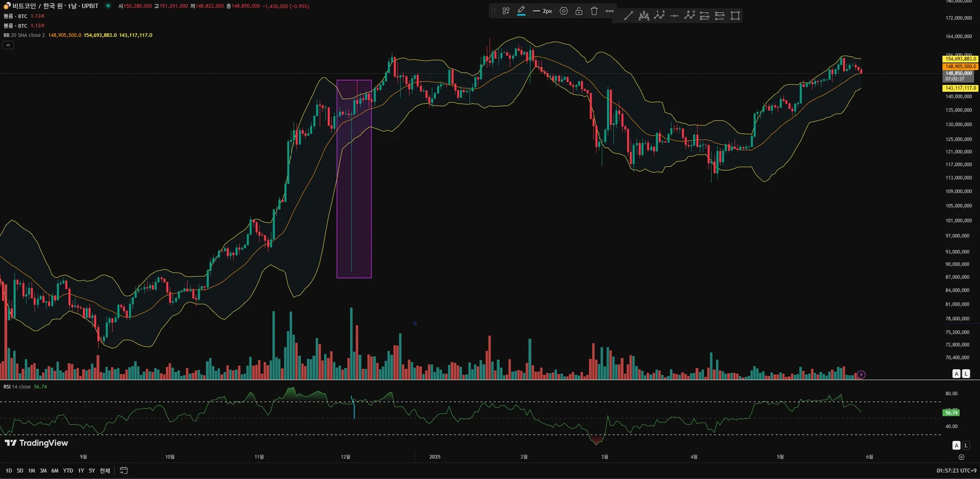Click the Bitcoin symbol logo icon

7,6
